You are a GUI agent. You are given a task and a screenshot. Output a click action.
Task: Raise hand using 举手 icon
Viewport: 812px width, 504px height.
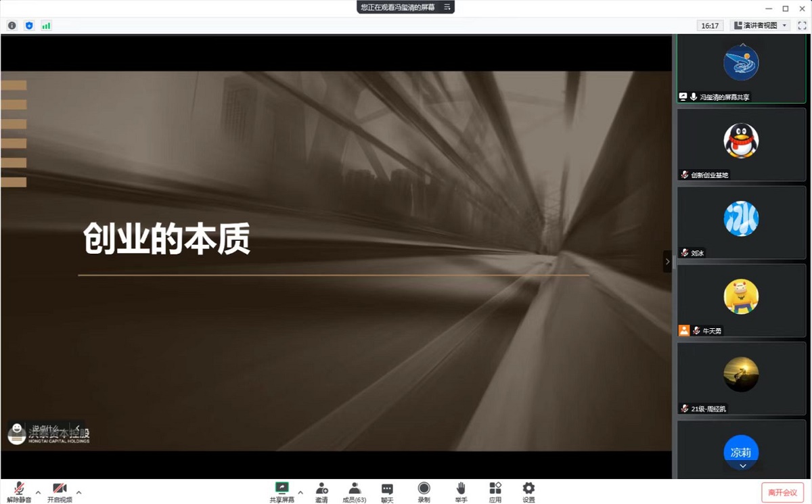pyautogui.click(x=461, y=492)
